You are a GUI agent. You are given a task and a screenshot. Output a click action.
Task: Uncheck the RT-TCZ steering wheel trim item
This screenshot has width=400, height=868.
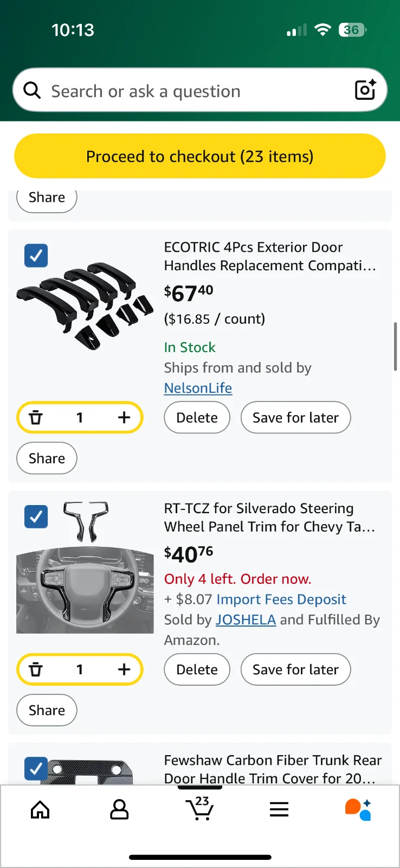pyautogui.click(x=36, y=516)
